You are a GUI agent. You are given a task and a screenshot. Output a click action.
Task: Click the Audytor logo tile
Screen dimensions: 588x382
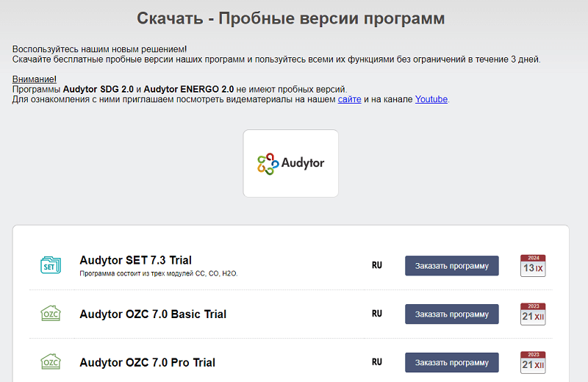(x=290, y=163)
